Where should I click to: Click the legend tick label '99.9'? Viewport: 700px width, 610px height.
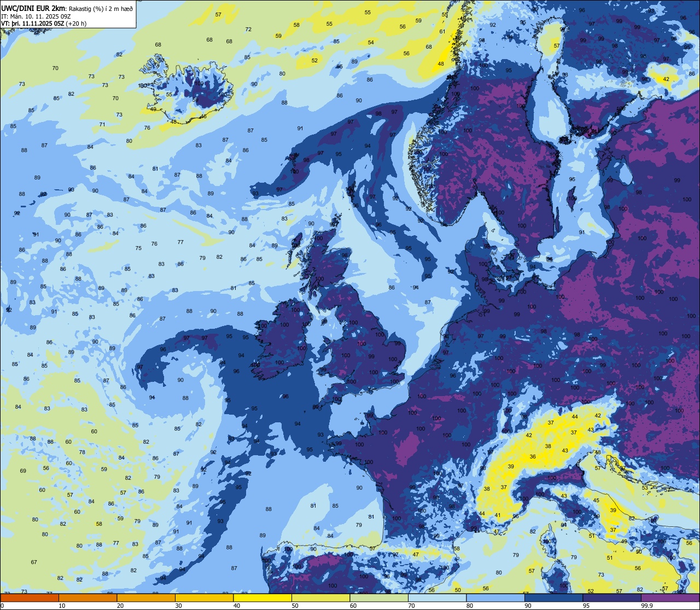coord(647,606)
